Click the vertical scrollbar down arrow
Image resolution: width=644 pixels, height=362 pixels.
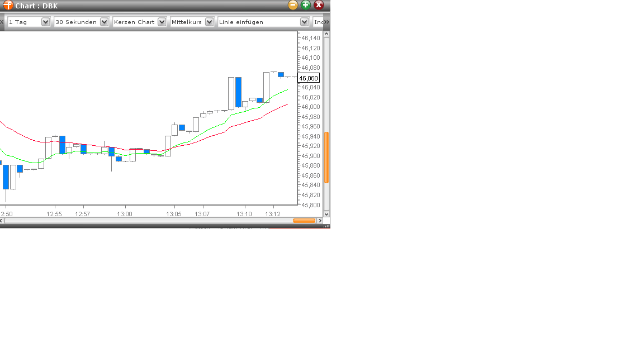pos(326,214)
